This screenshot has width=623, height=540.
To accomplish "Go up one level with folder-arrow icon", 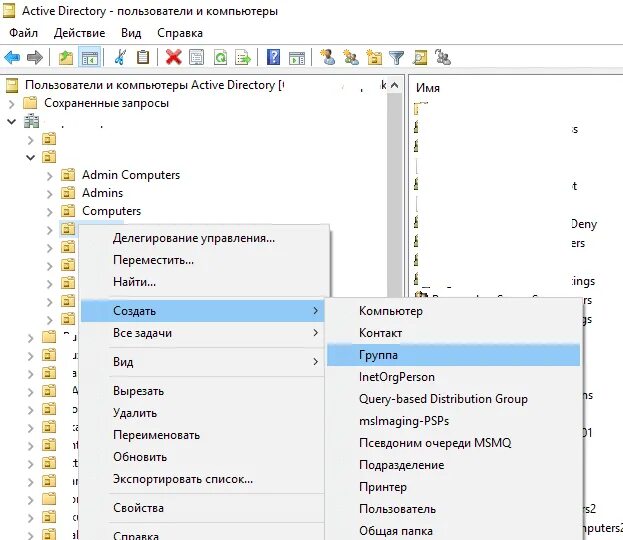I will coord(66,58).
